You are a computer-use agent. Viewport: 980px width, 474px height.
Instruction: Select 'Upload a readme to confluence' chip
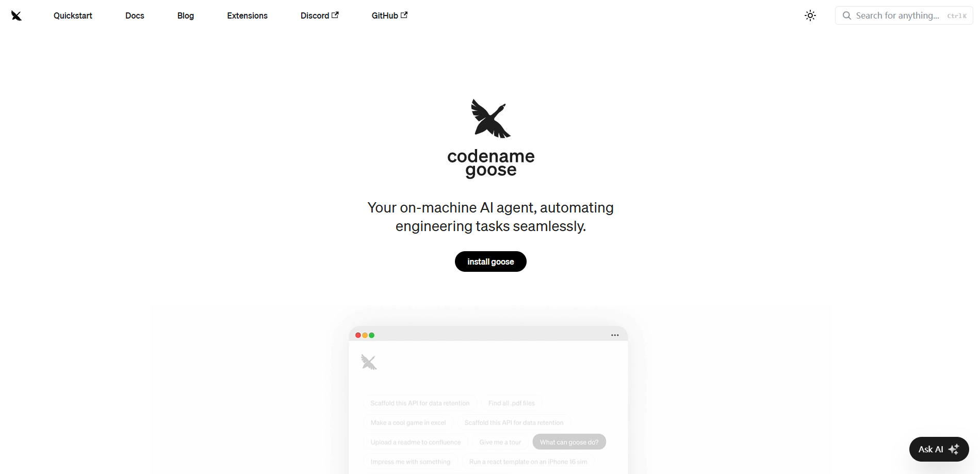415,442
